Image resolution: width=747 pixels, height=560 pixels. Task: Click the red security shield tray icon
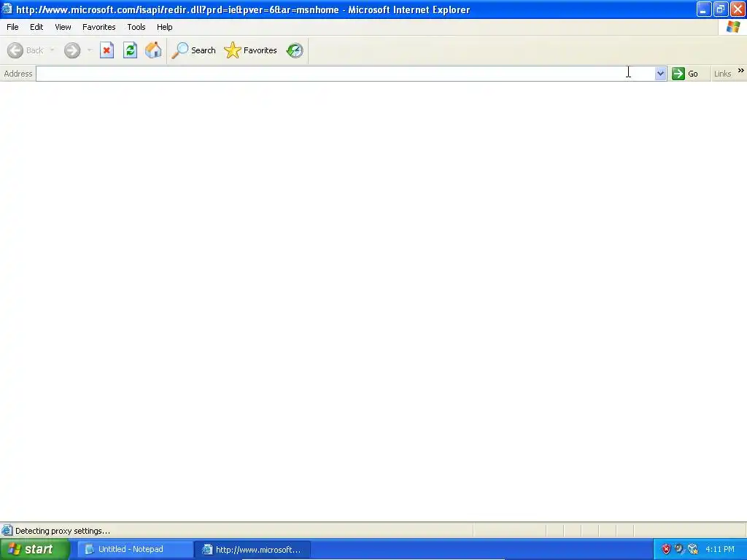(x=666, y=550)
